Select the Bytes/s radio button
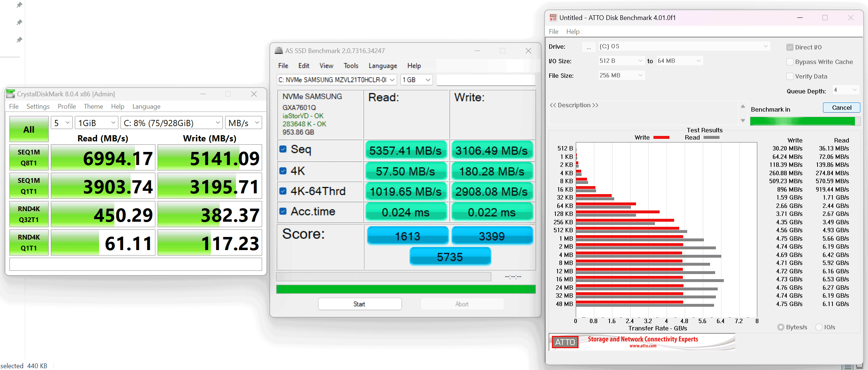868x370 pixels. [781, 327]
